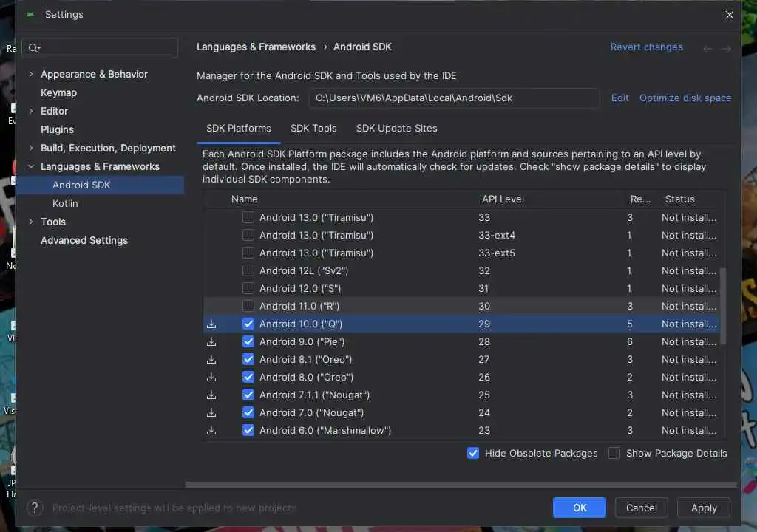Viewport: 757px width, 532px height.
Task: Check Android 12.0 S checkbox
Action: point(248,288)
